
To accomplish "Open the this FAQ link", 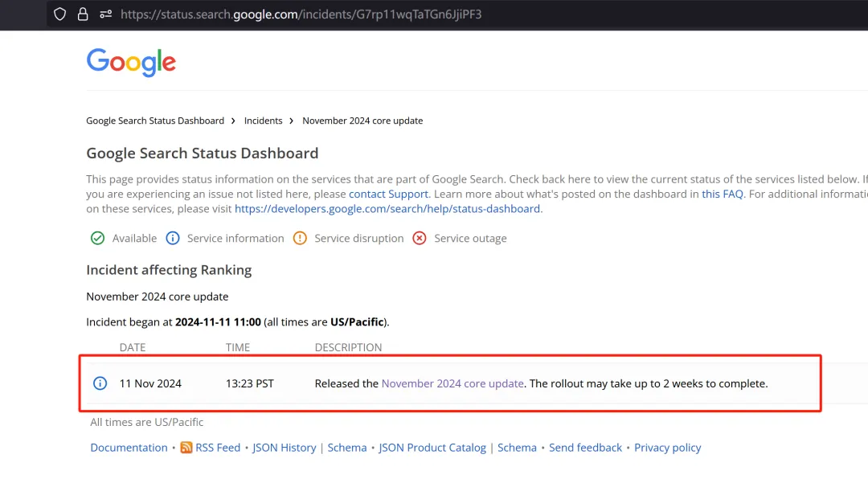I will [723, 194].
